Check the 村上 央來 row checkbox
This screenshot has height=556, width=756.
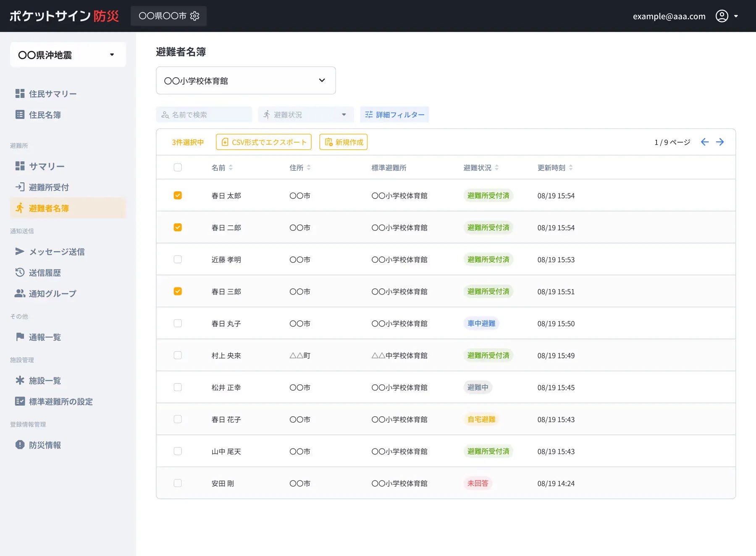(x=178, y=355)
